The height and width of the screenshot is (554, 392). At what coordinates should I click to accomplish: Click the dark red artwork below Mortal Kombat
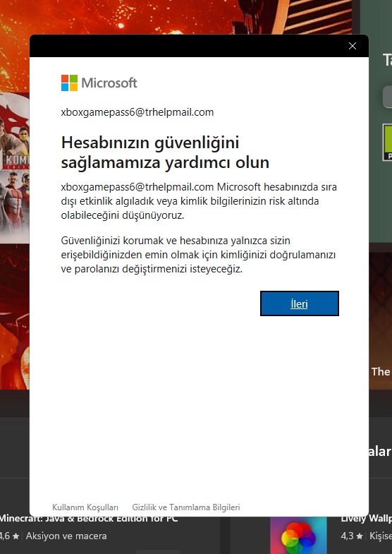15,316
